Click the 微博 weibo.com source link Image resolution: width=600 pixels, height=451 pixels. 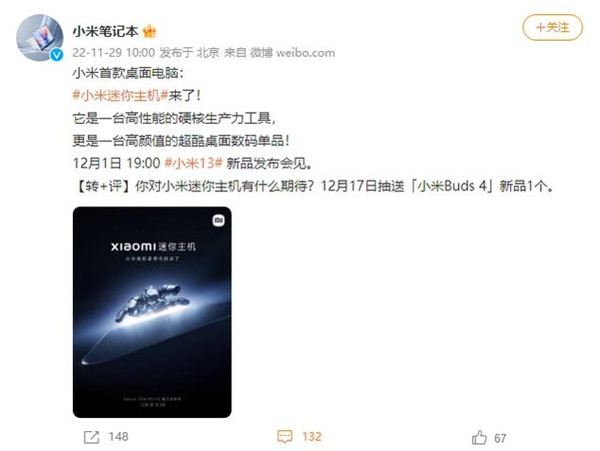pos(292,52)
